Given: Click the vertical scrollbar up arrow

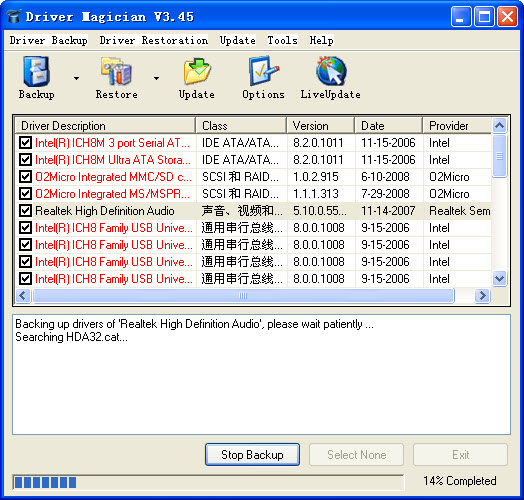Looking at the screenshot, I should click(499, 126).
